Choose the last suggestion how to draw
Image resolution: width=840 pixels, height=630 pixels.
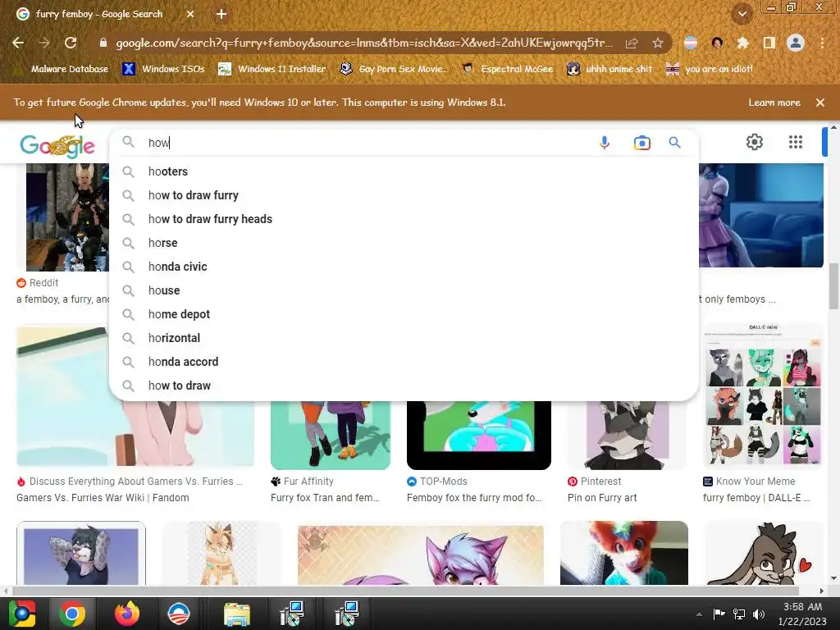pos(404,386)
